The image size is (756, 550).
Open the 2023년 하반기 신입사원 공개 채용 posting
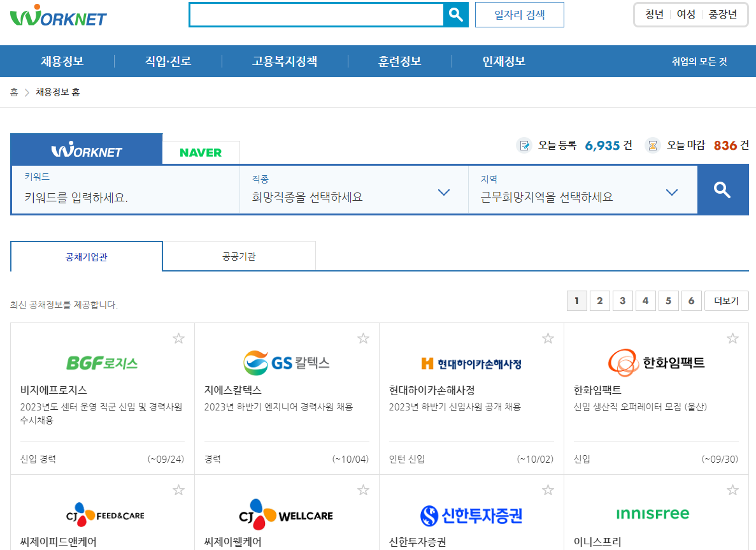[x=455, y=407]
